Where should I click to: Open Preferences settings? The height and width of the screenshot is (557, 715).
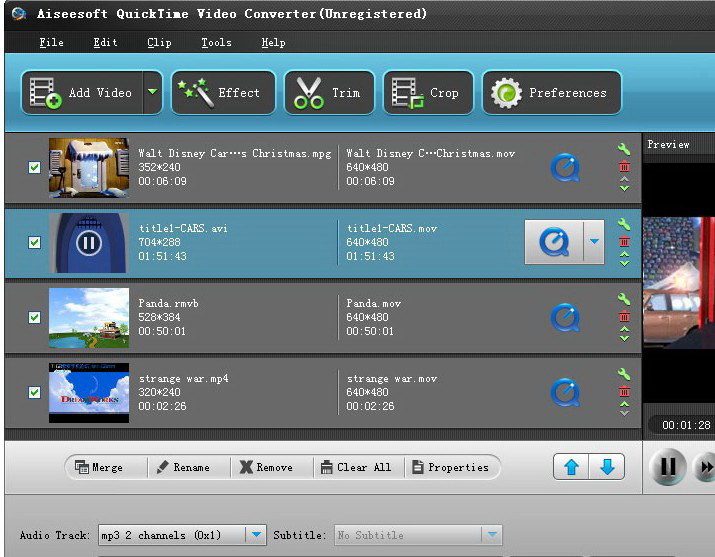(x=552, y=93)
